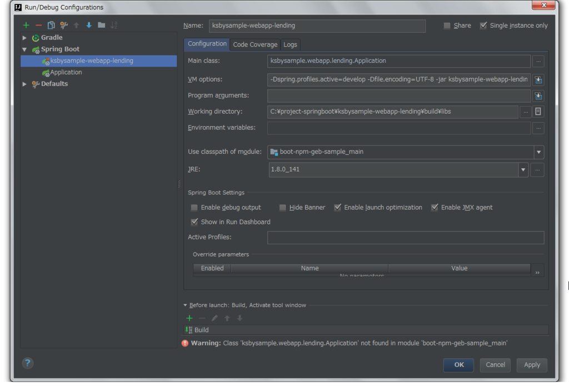Open help with the question mark icon

[28, 363]
